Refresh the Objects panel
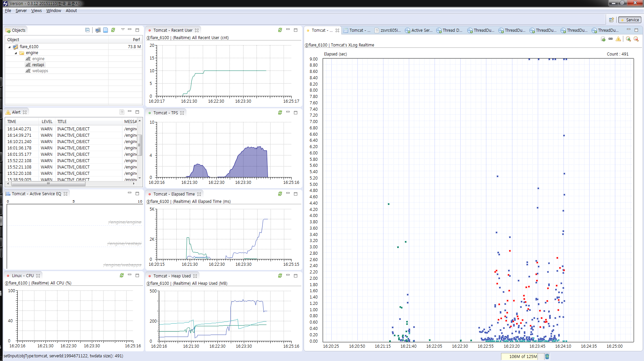Screen dimensions: 644x361 113,30
